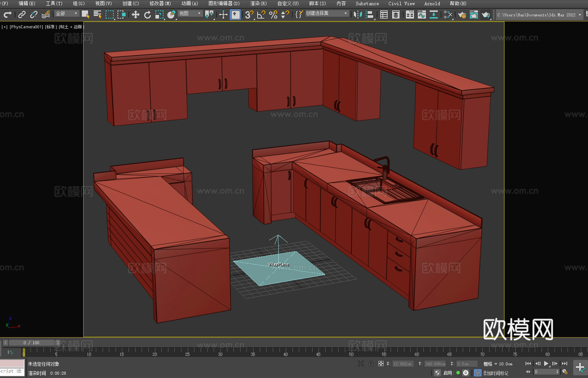The image size is (588, 378).
Task: Click the Mirror tool icon
Action: tap(358, 14)
